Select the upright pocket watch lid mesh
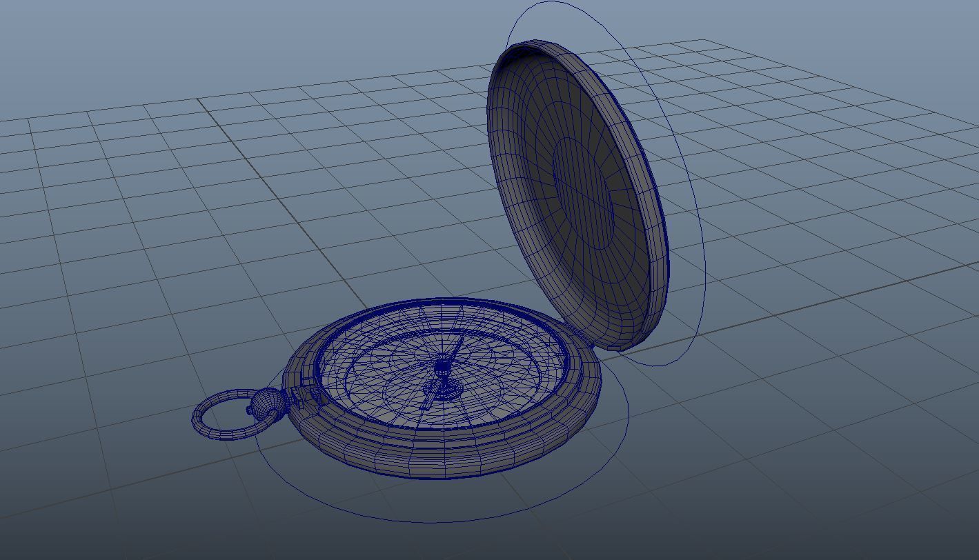 pyautogui.click(x=577, y=196)
